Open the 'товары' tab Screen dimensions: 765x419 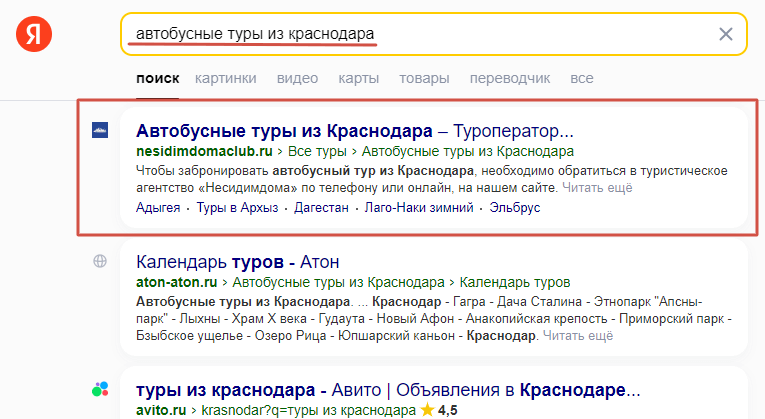424,79
